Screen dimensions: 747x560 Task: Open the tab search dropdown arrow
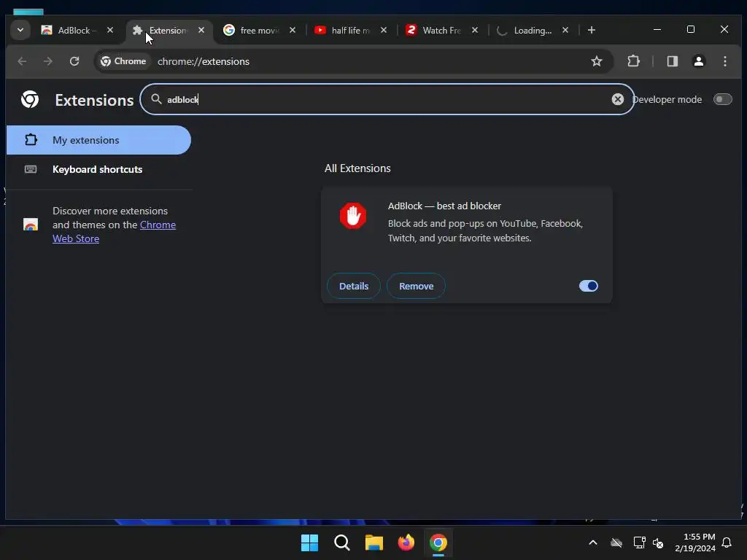pyautogui.click(x=20, y=30)
